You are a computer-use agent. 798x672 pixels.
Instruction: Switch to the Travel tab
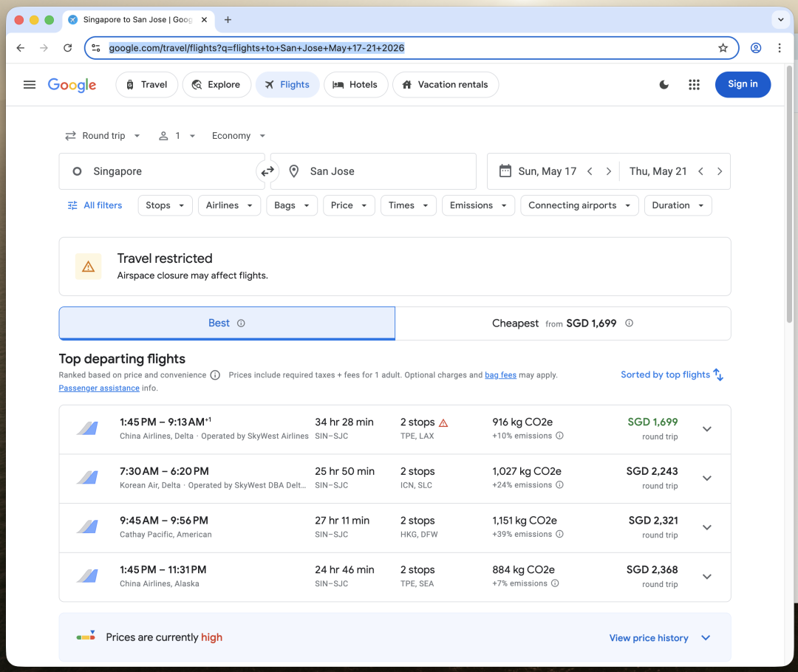pos(146,84)
